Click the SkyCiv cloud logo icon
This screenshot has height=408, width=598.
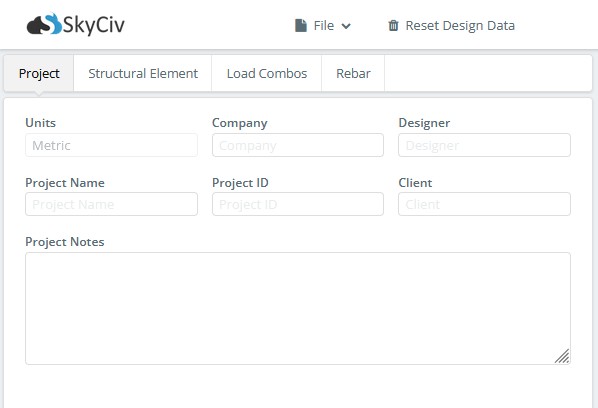tap(44, 24)
